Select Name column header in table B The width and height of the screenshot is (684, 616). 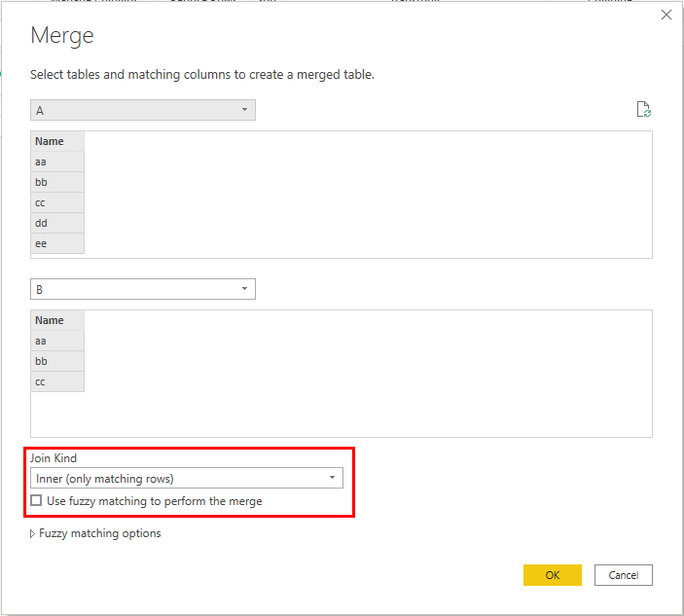point(57,320)
